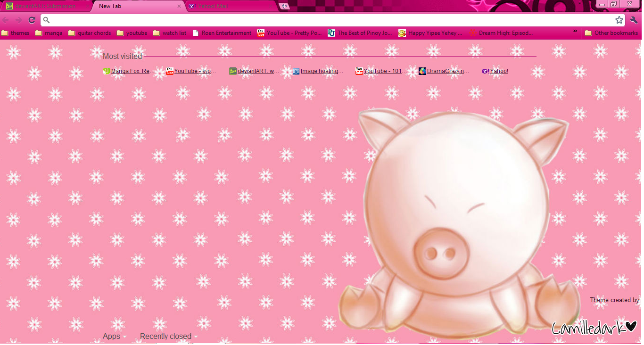Screen dimensions: 644x345
Task: Open the Other bookmarks folder
Action: (611, 33)
